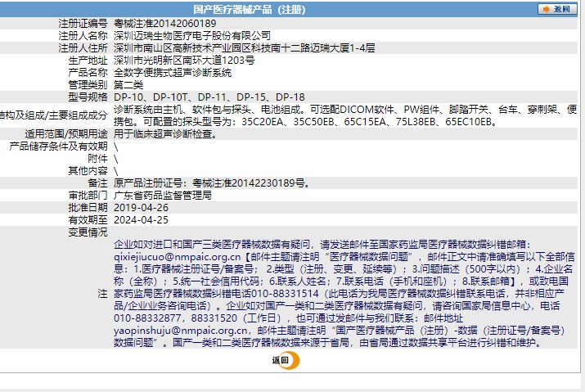
Task: Click the page title 国产医疗器械产品（注册）
Action: pyautogui.click(x=250, y=9)
